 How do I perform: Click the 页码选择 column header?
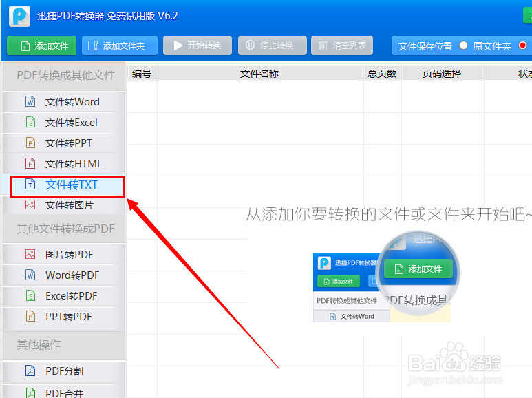point(442,74)
